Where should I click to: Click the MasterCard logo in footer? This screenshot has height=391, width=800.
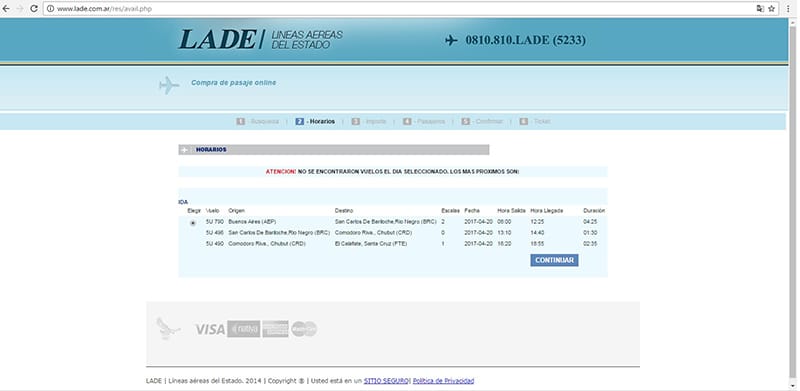(304, 329)
